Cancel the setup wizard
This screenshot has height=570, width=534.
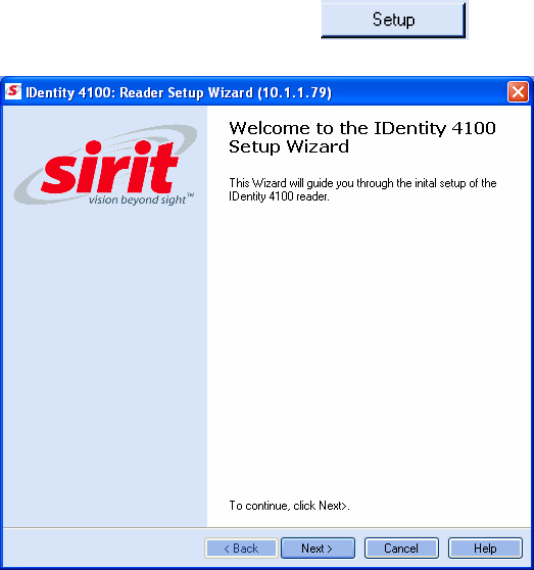coord(401,548)
